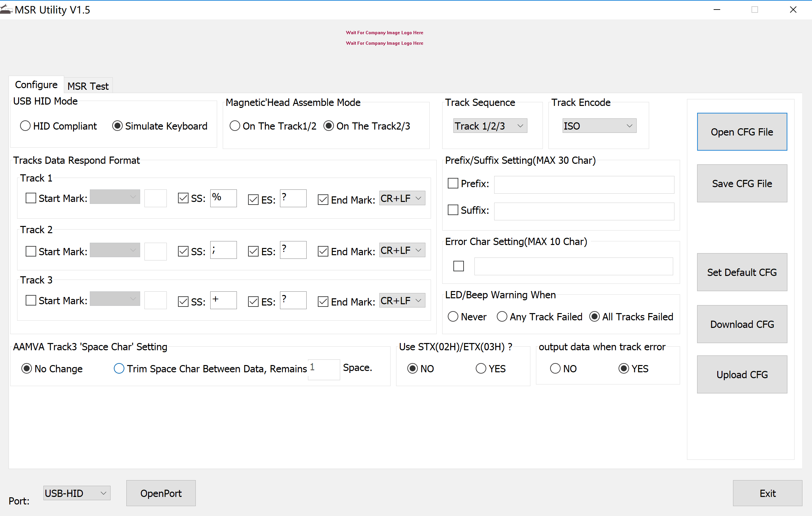Image resolution: width=812 pixels, height=516 pixels.
Task: Switch to MSR Test tab
Action: coord(88,85)
